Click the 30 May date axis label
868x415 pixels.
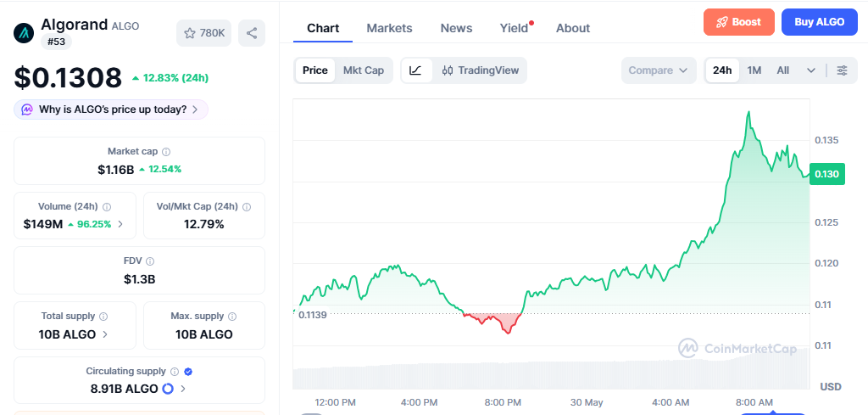[587, 402]
